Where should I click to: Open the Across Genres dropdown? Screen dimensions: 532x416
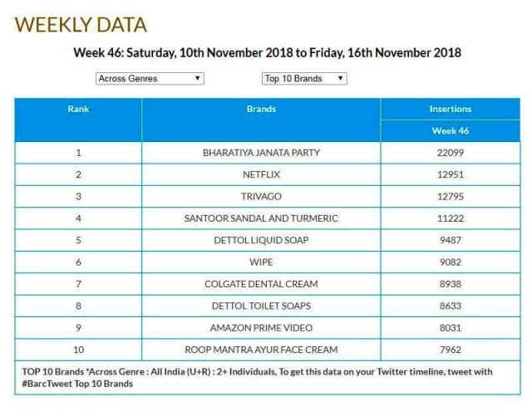point(150,79)
